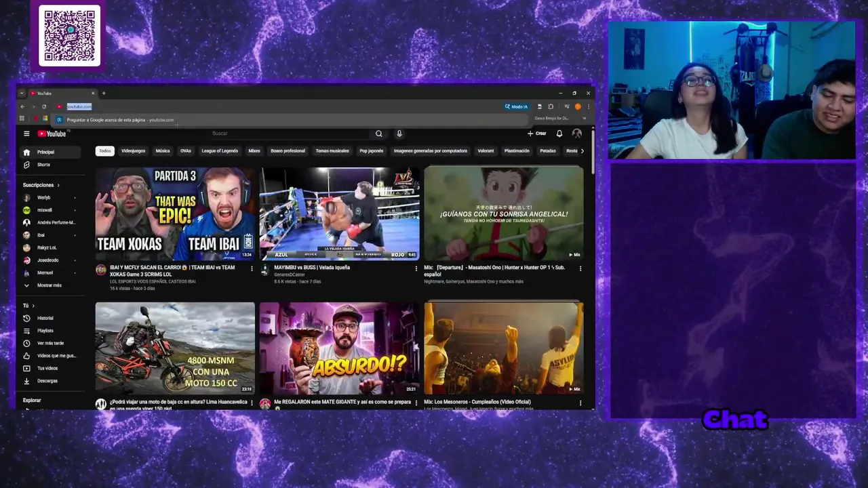This screenshot has height=488, width=868.
Task: Open Ver más tarde list
Action: (x=49, y=343)
